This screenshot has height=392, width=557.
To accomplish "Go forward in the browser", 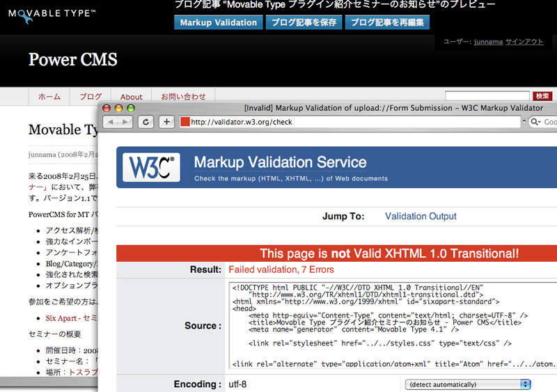I will (125, 122).
